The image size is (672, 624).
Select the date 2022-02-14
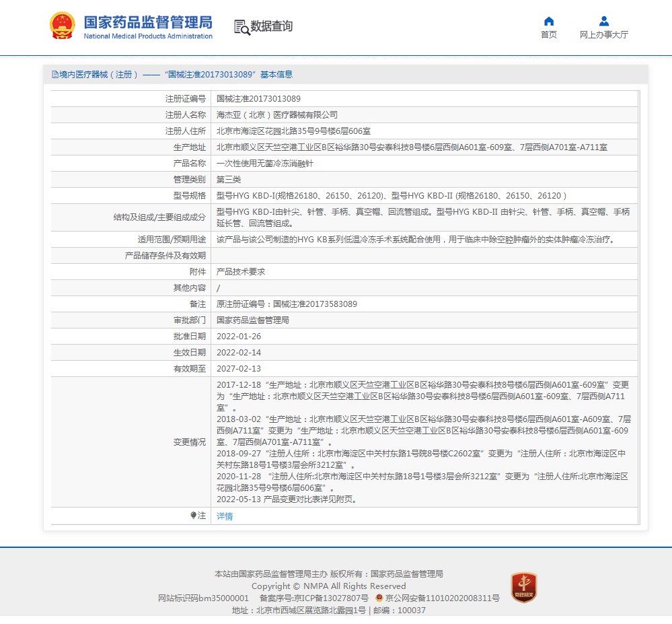click(239, 353)
